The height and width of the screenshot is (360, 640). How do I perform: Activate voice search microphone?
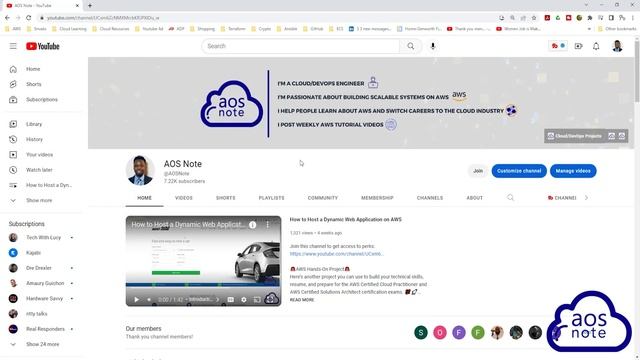click(433, 46)
